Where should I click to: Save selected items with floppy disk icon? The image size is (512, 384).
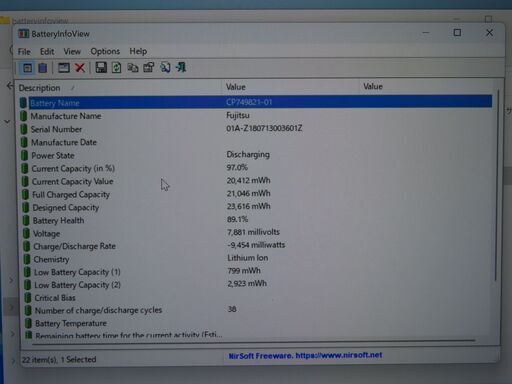tap(101, 67)
